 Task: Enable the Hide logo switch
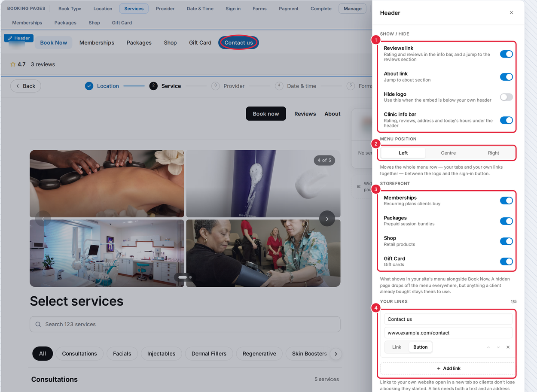pos(506,97)
